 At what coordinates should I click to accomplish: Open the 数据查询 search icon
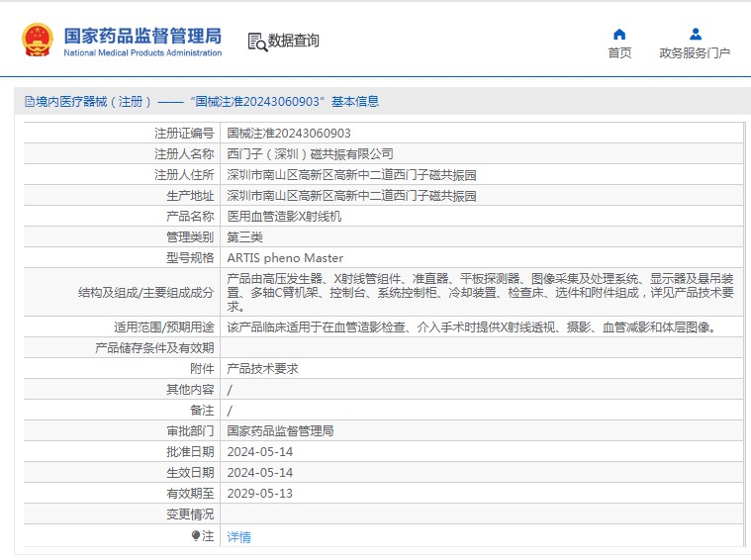[x=257, y=43]
